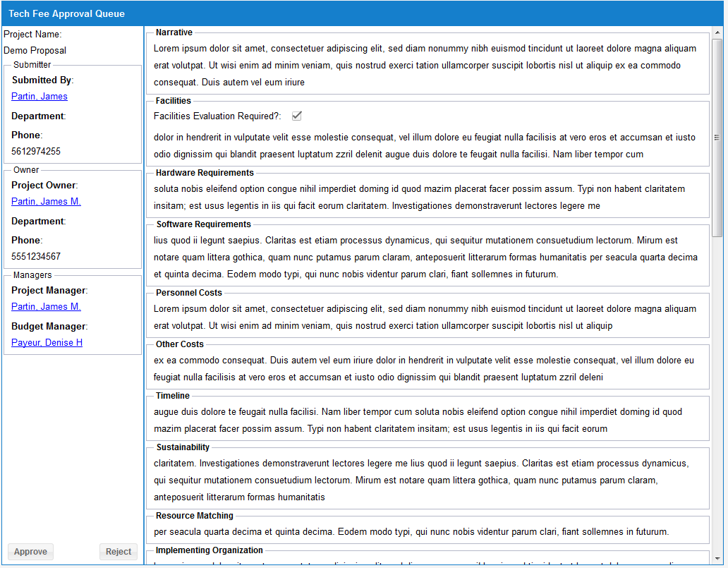Click inside the Sustainability section

pyautogui.click(x=420, y=481)
